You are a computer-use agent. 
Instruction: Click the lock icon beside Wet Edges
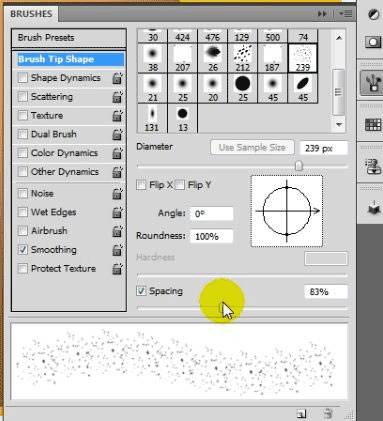[117, 212]
